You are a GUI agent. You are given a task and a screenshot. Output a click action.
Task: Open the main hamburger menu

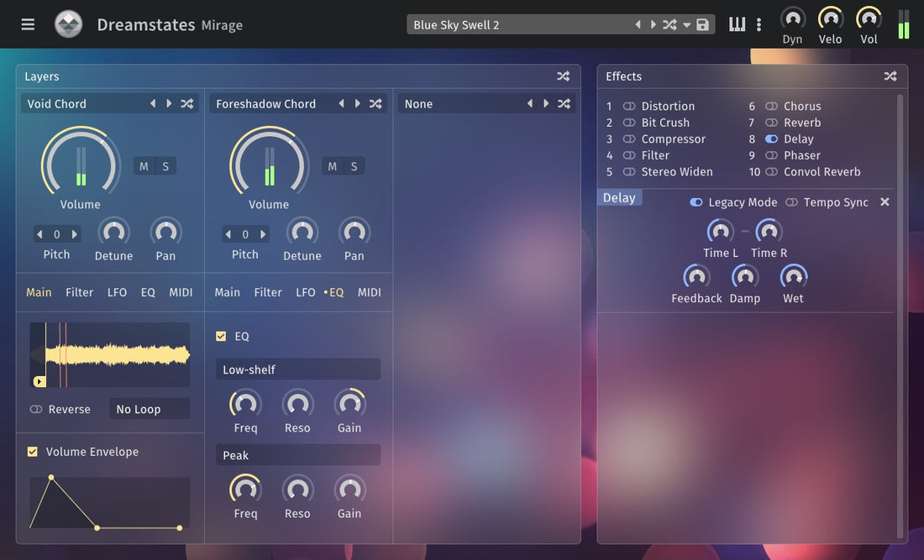pyautogui.click(x=28, y=24)
